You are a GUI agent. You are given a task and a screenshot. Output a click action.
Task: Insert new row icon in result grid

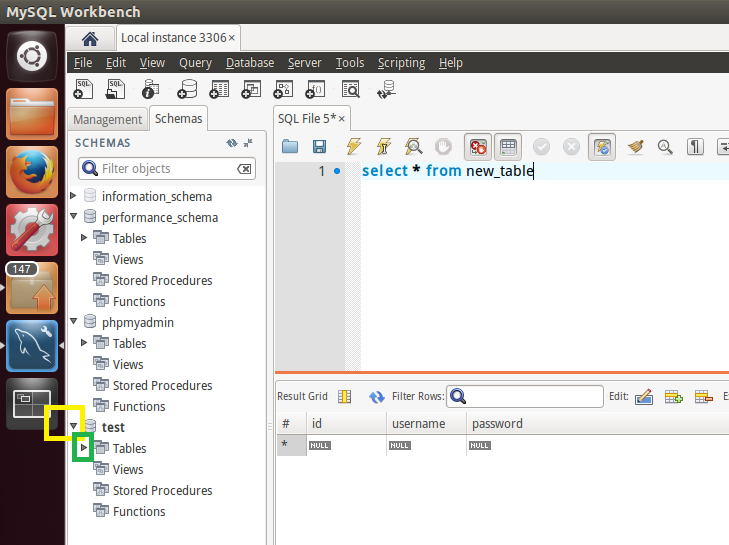(x=674, y=397)
